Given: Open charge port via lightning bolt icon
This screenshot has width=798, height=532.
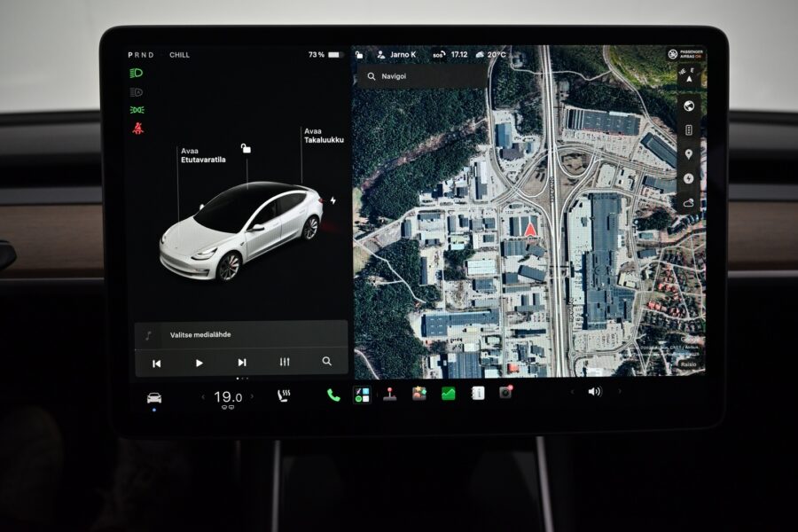Looking at the screenshot, I should (332, 200).
